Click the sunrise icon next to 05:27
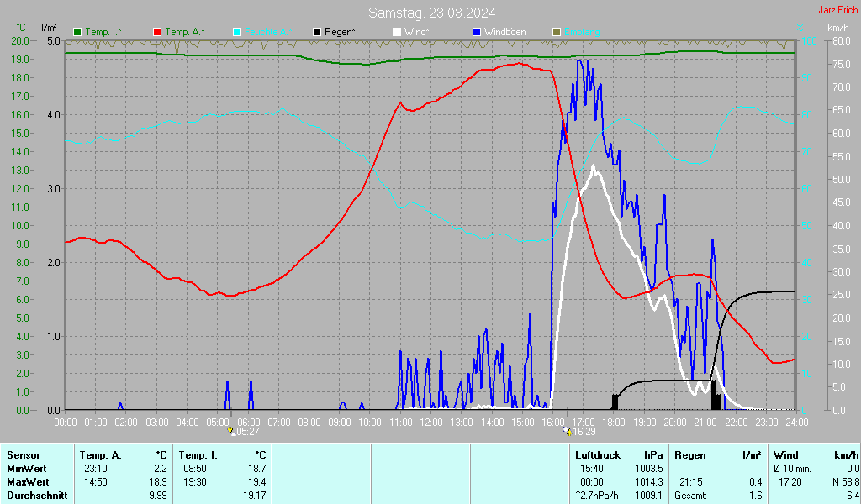 [x=231, y=432]
